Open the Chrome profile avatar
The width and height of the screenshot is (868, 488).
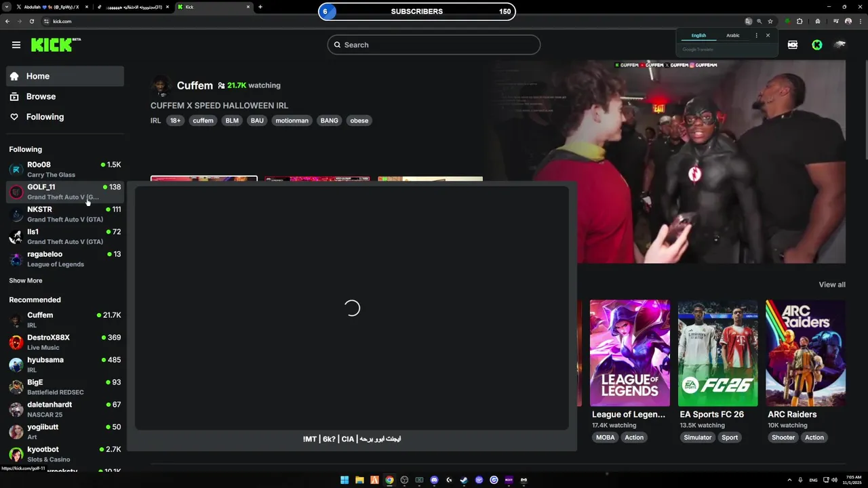pos(848,21)
